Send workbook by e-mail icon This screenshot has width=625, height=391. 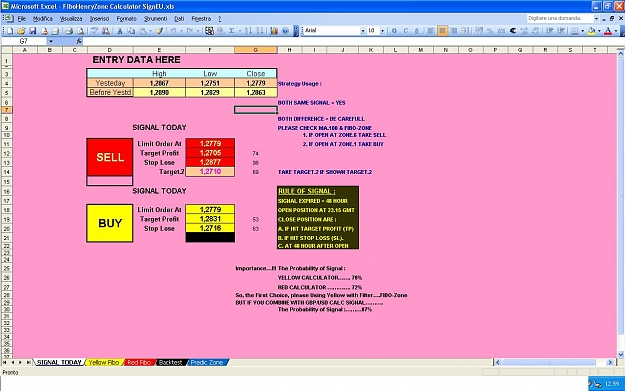(x=55, y=31)
